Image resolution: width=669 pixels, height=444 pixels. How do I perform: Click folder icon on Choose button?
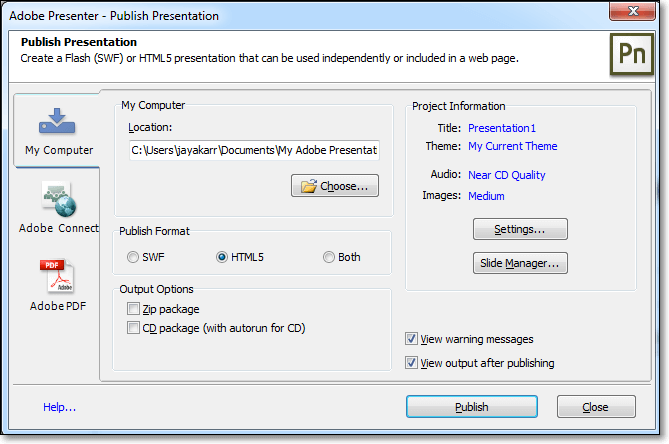coord(308,186)
